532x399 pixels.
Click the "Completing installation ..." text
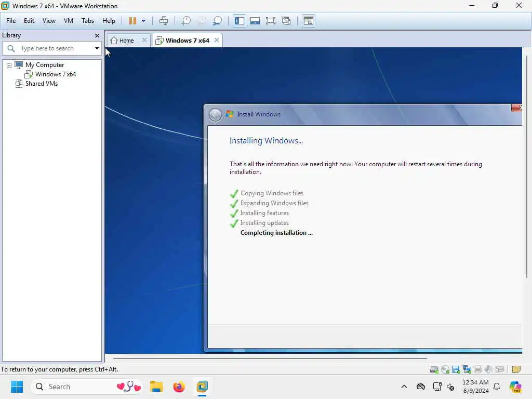pyautogui.click(x=276, y=233)
